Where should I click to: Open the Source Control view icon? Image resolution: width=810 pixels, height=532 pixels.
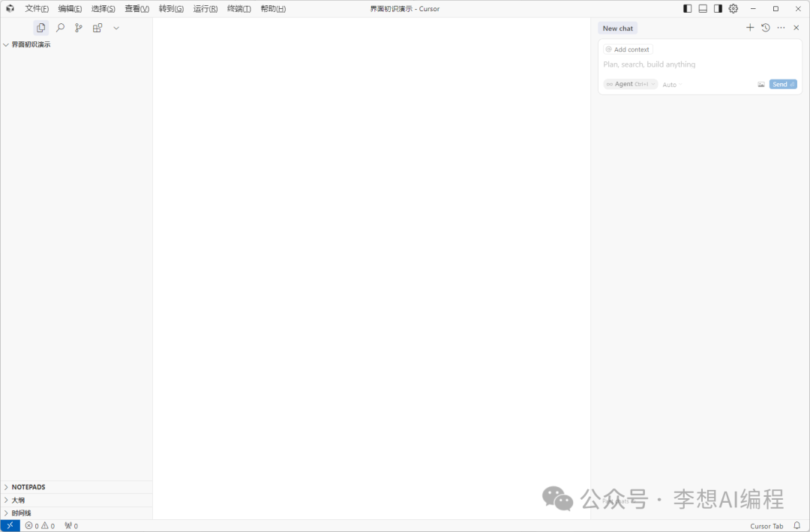pyautogui.click(x=79, y=28)
